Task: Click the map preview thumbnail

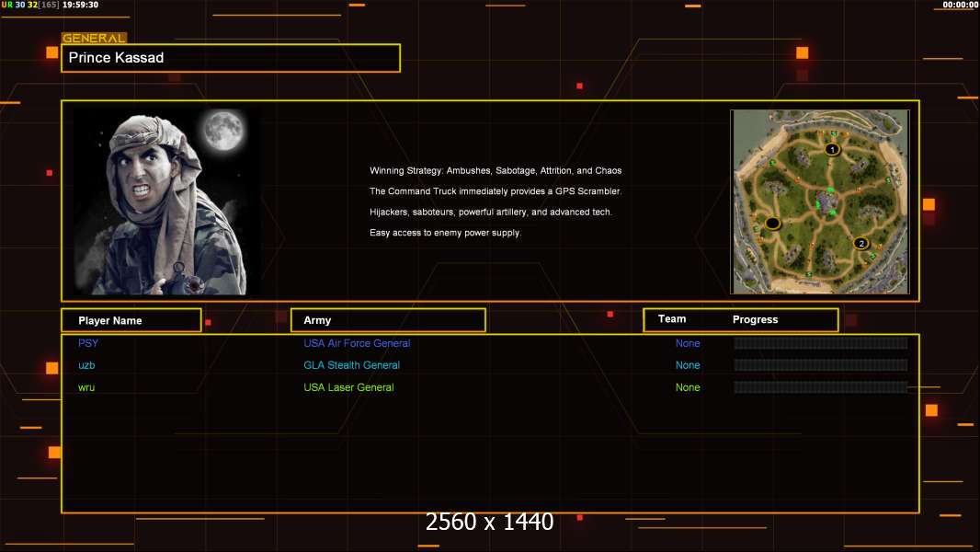Action: [x=820, y=201]
